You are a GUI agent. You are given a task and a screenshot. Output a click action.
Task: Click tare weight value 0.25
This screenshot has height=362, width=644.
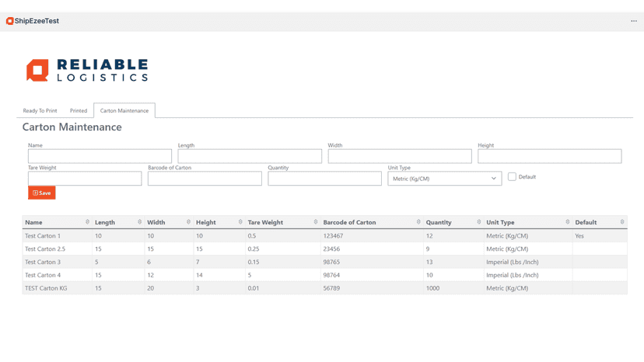[254, 249]
